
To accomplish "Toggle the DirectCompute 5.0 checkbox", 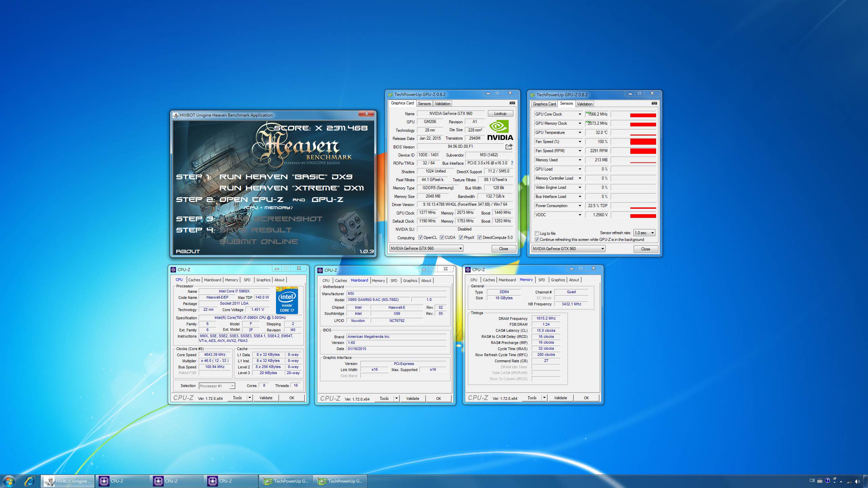I will point(479,238).
